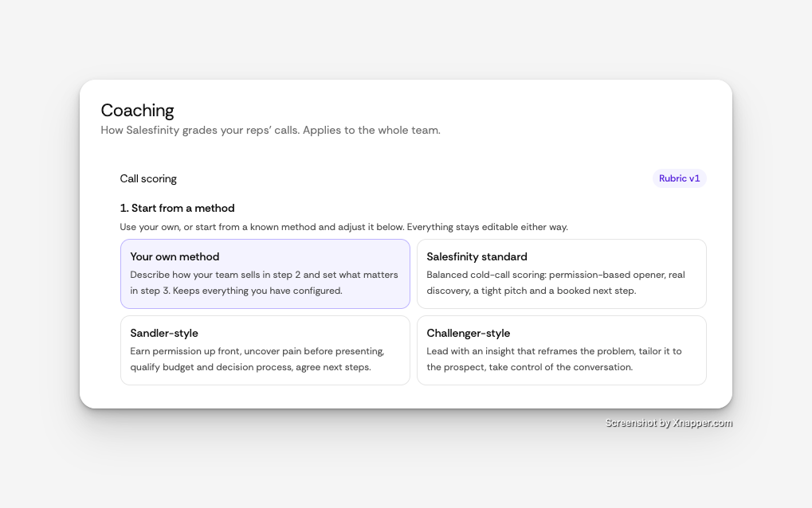This screenshot has height=508, width=812.
Task: Click the Call scoring section title
Action: pyautogui.click(x=148, y=179)
